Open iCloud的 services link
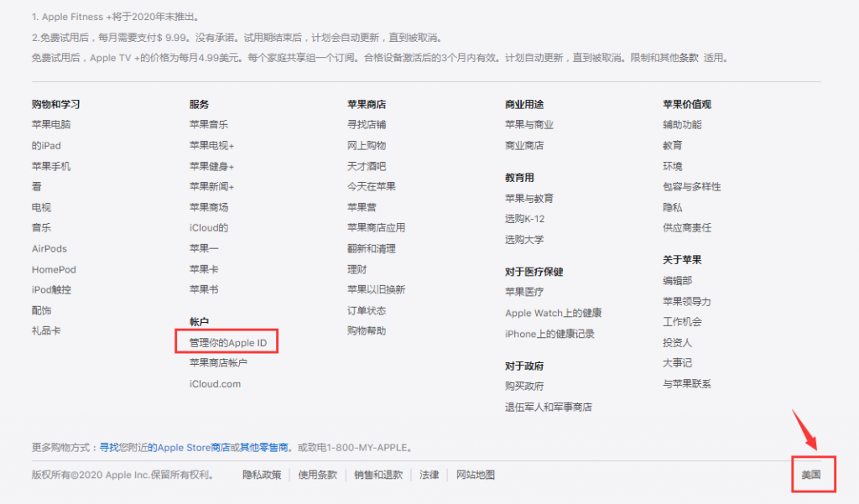This screenshot has width=859, height=504. [209, 228]
